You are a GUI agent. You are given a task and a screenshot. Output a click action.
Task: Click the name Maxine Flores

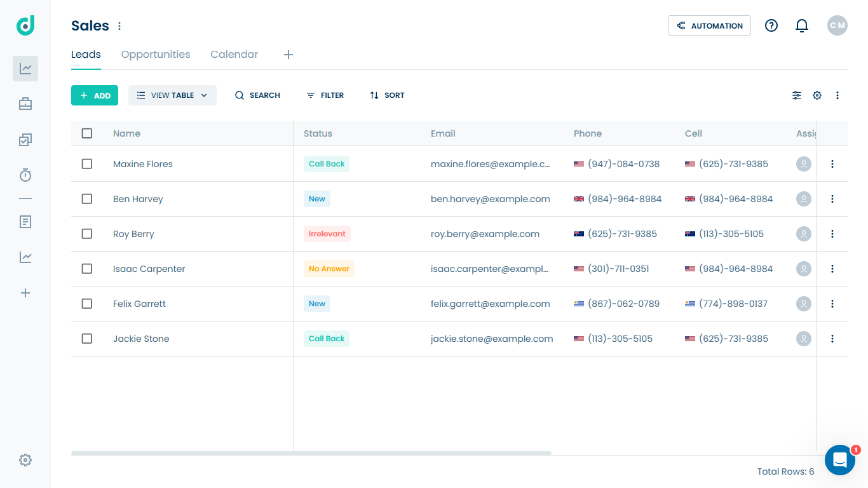[x=143, y=164]
